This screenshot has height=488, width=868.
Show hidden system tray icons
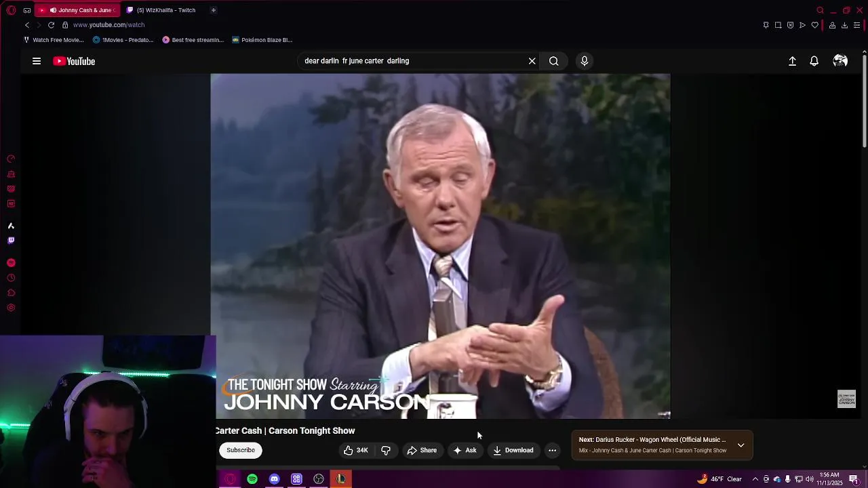[x=755, y=479]
